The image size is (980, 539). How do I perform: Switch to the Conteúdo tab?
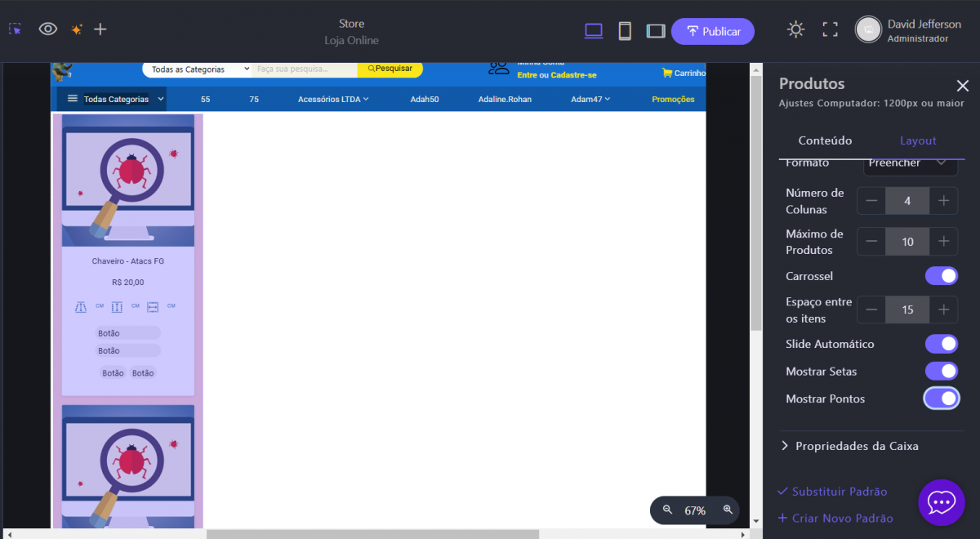point(825,140)
